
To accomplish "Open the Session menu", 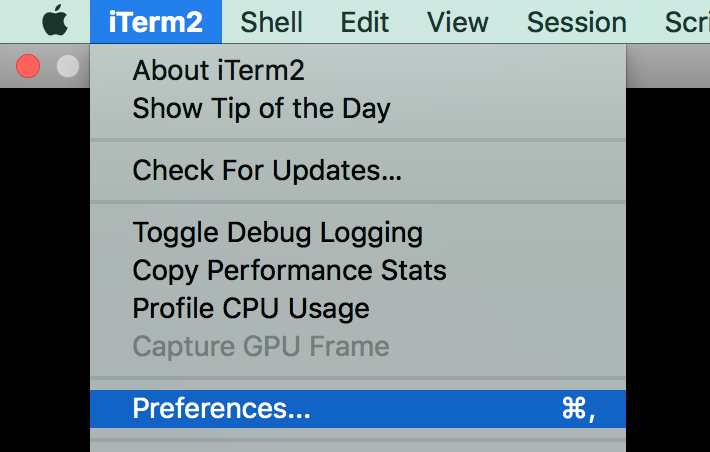I will pos(577,22).
